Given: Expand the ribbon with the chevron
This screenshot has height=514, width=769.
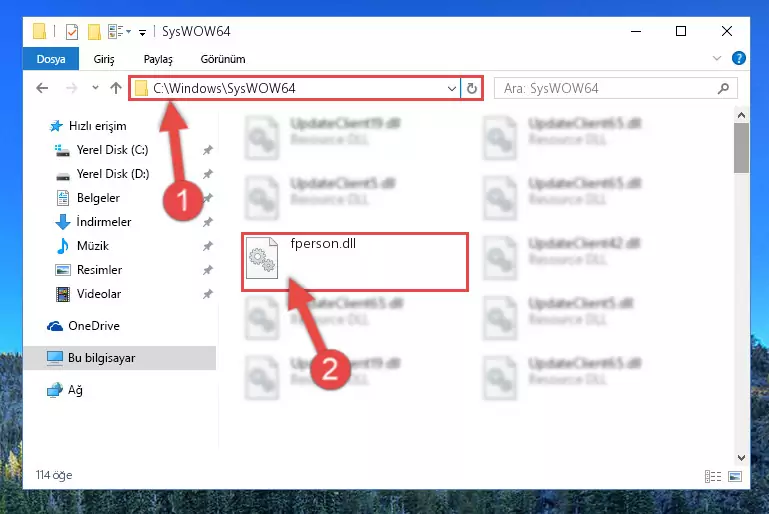Looking at the screenshot, I should (717, 58).
